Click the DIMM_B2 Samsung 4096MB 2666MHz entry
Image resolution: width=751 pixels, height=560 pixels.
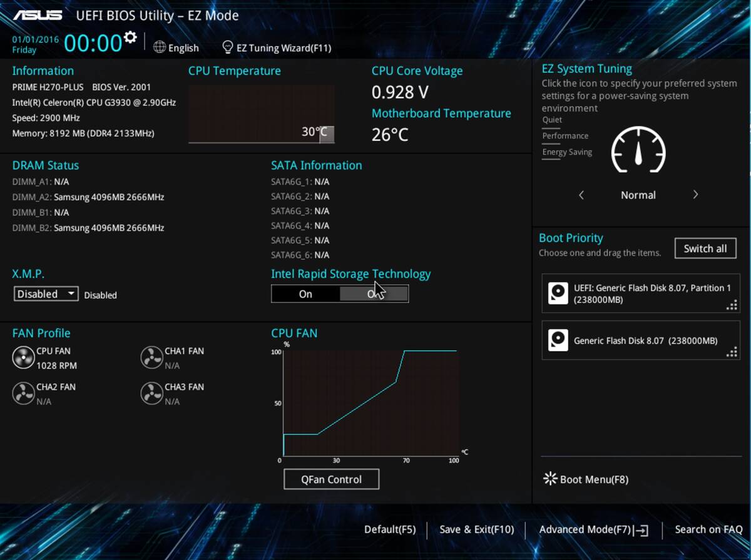click(x=88, y=228)
